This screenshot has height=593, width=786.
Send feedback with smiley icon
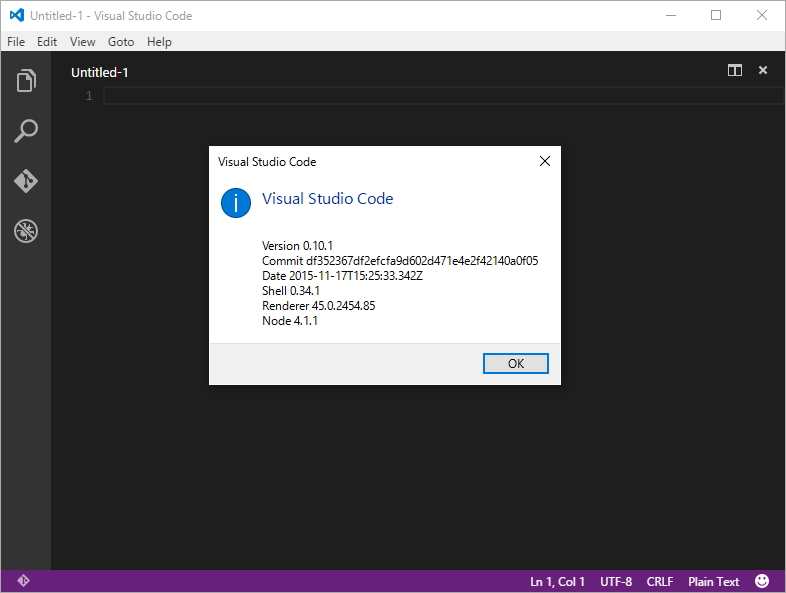tap(762, 581)
